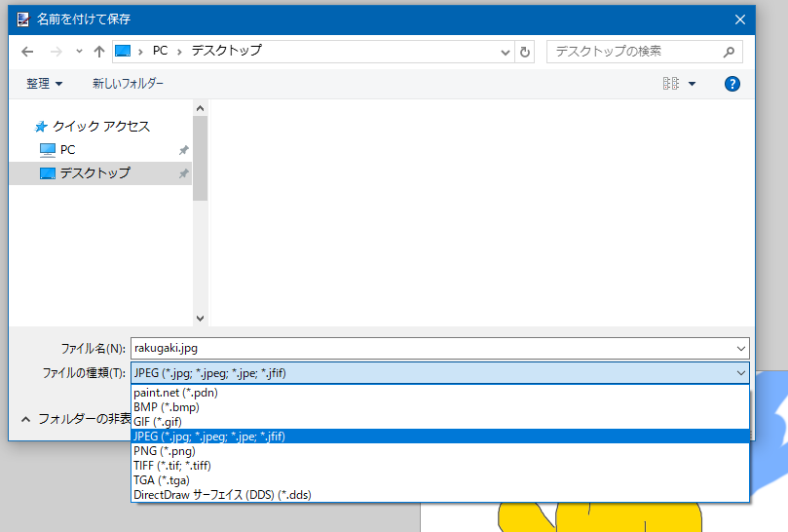
Task: Select PNG (*.png) file type
Action: click(x=165, y=451)
